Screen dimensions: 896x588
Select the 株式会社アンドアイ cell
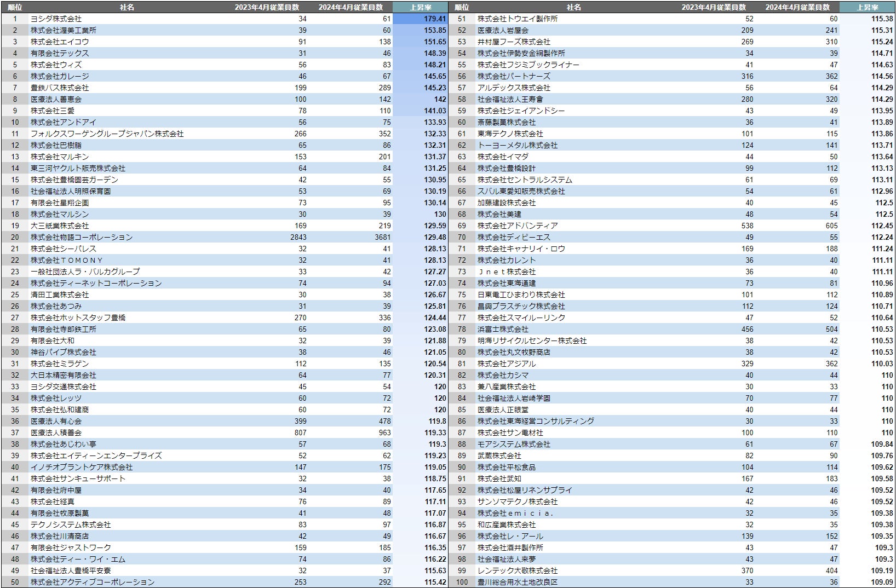click(64, 122)
